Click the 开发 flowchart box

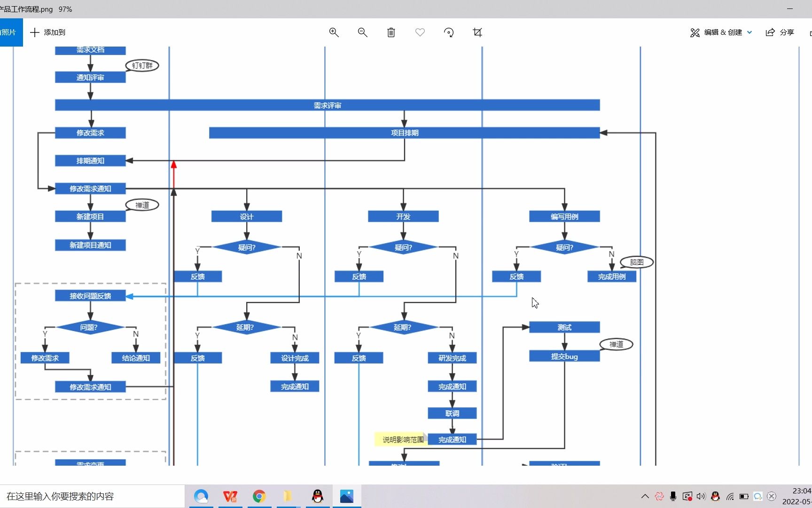403,216
